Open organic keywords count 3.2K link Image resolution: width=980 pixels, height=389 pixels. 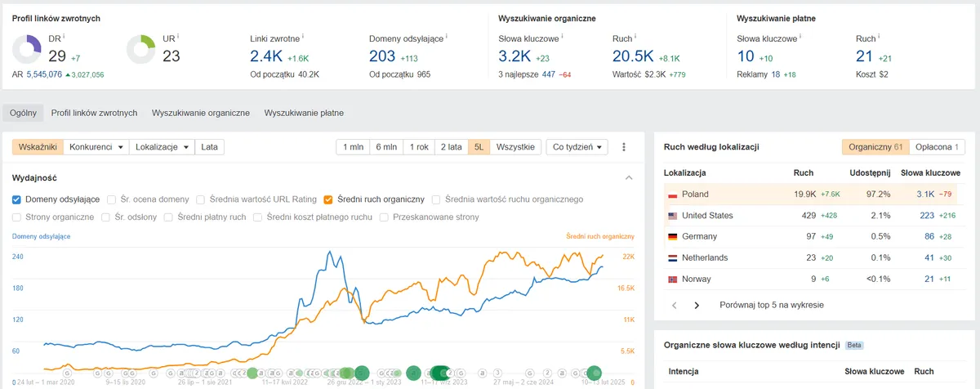click(514, 56)
